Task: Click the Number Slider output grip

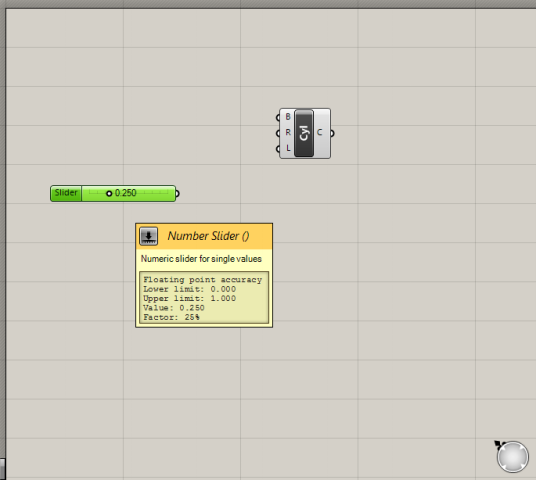Action: click(177, 194)
